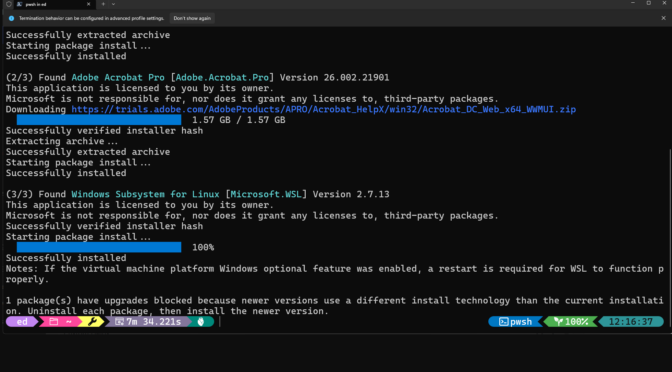Click the 1.57 GB download progress bar

99,120
